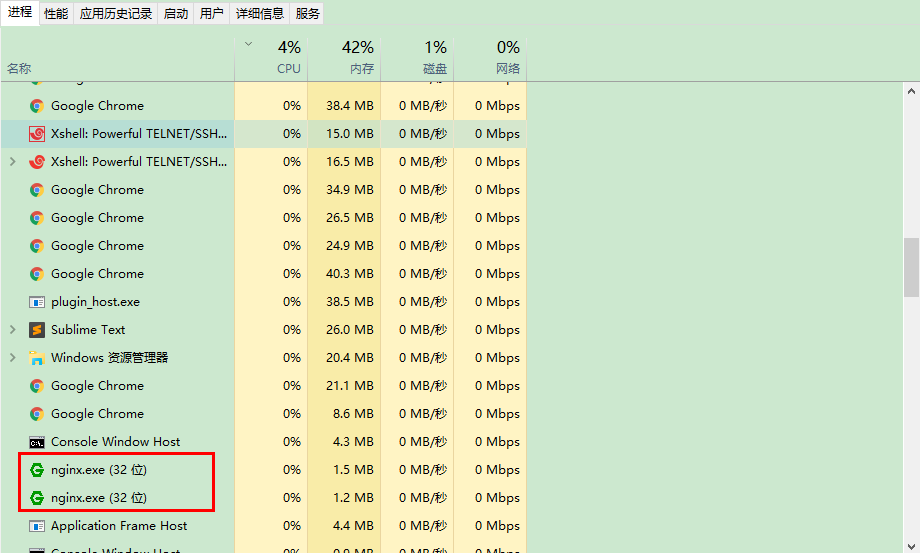
Task: Open the 启动 tab
Action: pyautogui.click(x=175, y=13)
